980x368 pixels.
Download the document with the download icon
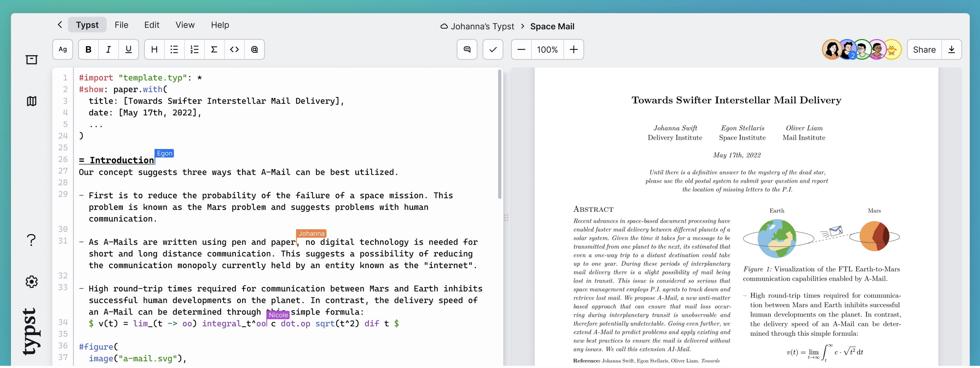[x=951, y=49]
